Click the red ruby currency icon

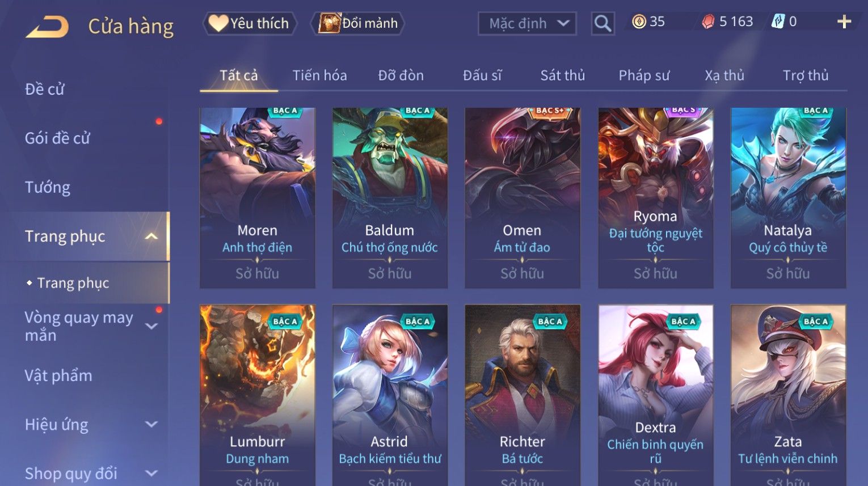(708, 22)
